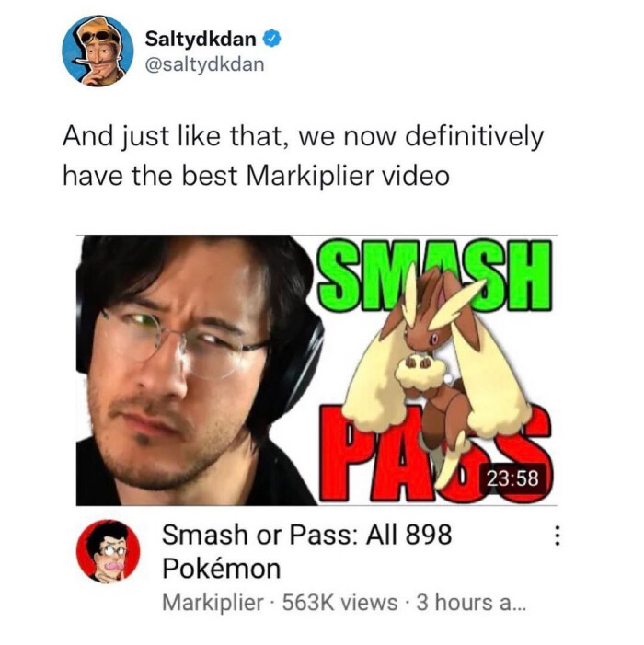
Task: Click 'definitively' in the tweet text
Action: pyautogui.click(x=474, y=136)
